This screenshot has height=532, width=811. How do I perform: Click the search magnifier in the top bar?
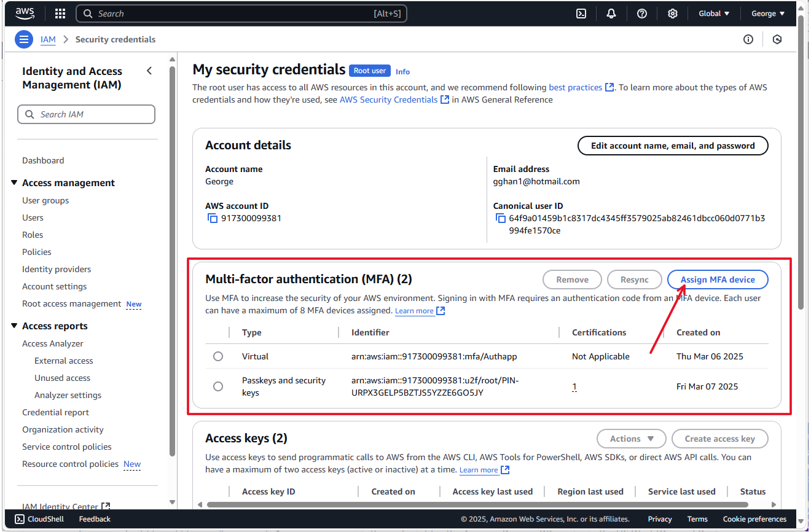click(88, 14)
